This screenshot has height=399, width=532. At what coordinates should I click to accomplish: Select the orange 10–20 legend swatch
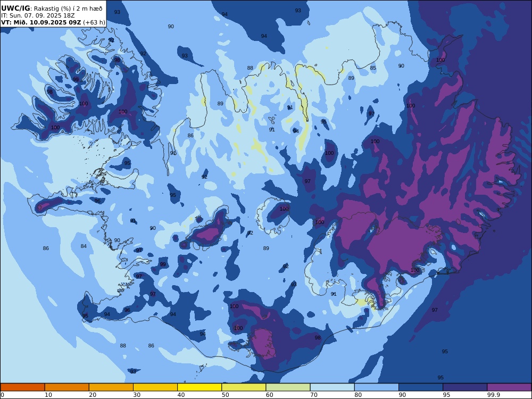[x=67, y=387]
